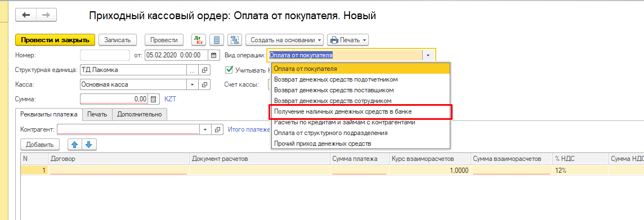
Task: Click the KZT currency link
Action: click(170, 99)
